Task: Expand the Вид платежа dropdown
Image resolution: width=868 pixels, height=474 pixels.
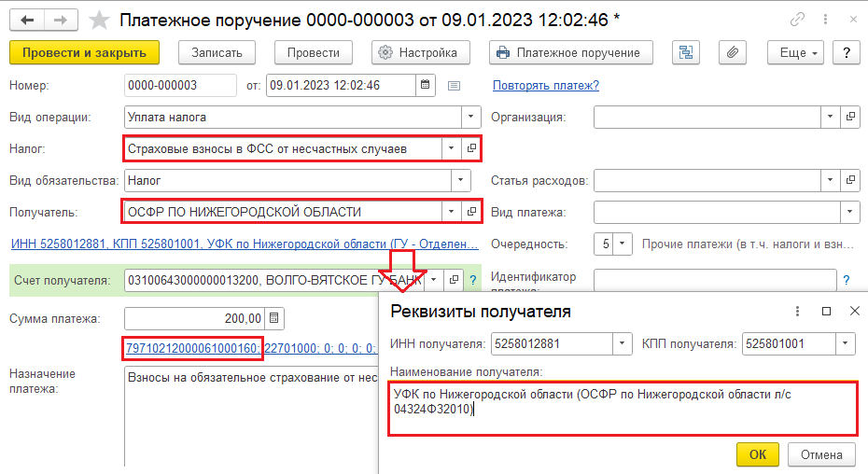Action: [x=850, y=212]
